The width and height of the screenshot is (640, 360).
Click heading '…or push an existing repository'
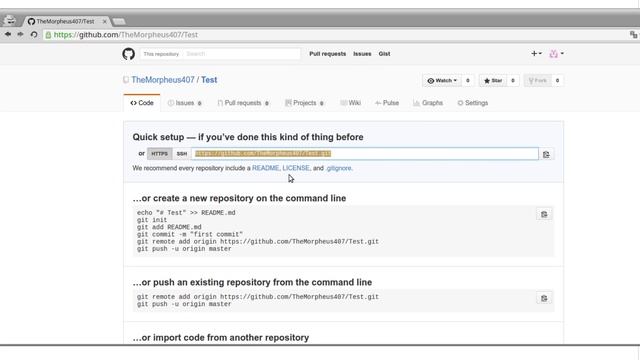point(252,282)
